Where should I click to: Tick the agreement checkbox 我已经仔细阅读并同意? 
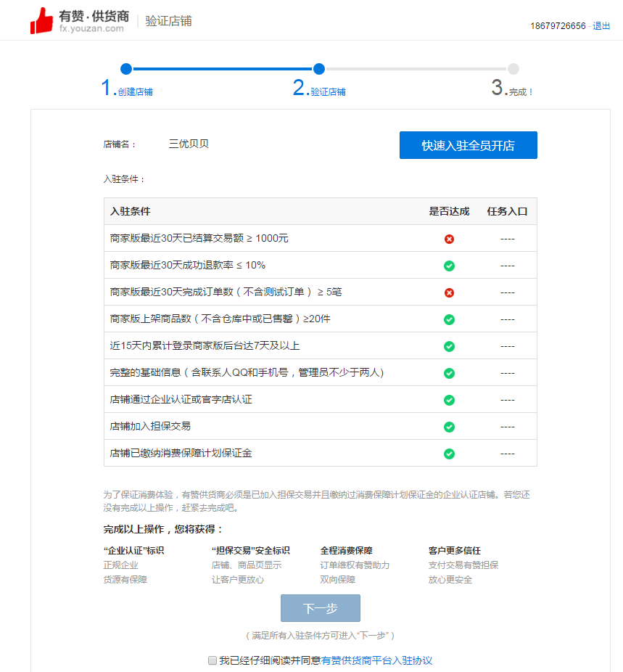pyautogui.click(x=213, y=660)
